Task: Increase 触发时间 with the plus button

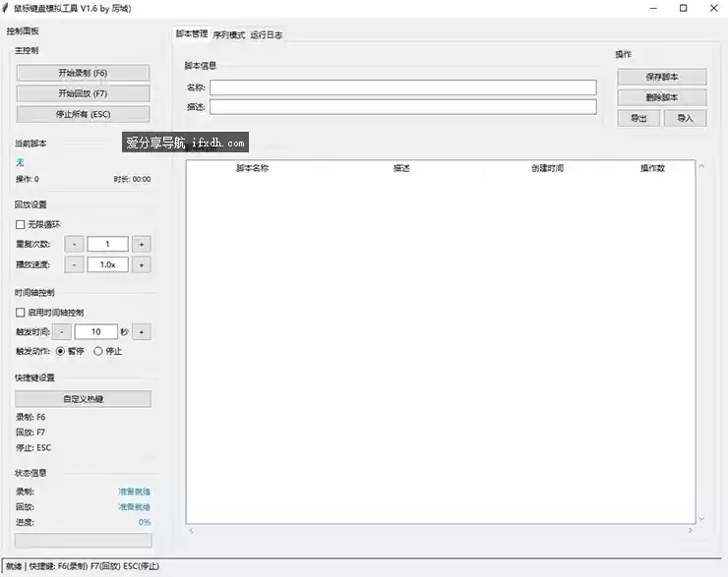Action: pos(142,332)
